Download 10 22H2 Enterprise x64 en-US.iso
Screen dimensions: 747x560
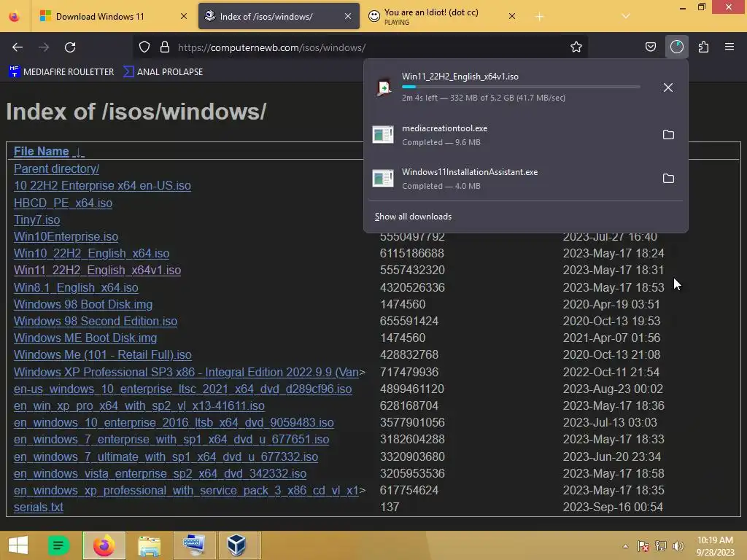(102, 186)
